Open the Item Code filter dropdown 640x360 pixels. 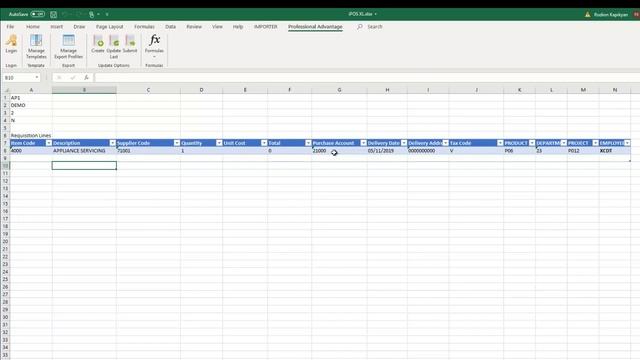coord(49,143)
